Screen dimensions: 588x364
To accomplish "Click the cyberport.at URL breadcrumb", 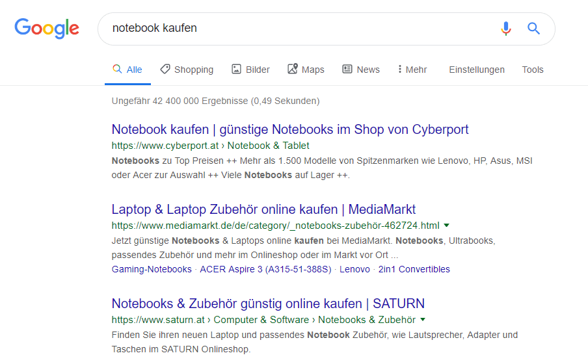I will click(210, 146).
